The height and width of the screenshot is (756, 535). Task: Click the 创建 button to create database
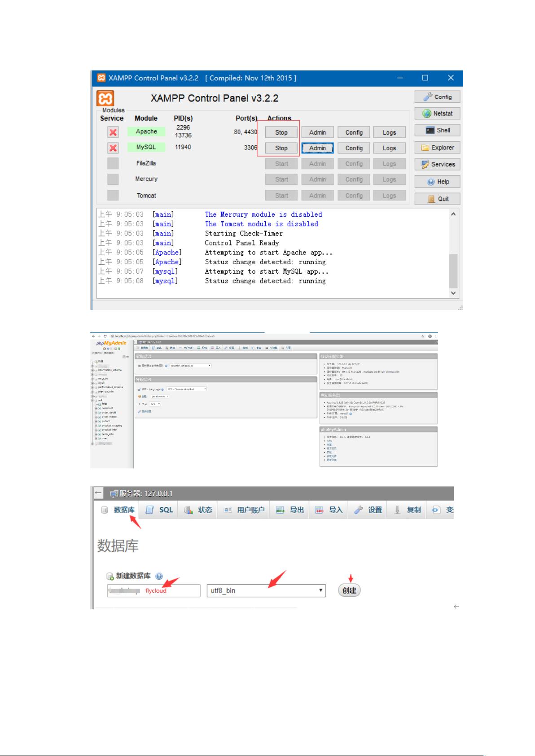(349, 590)
